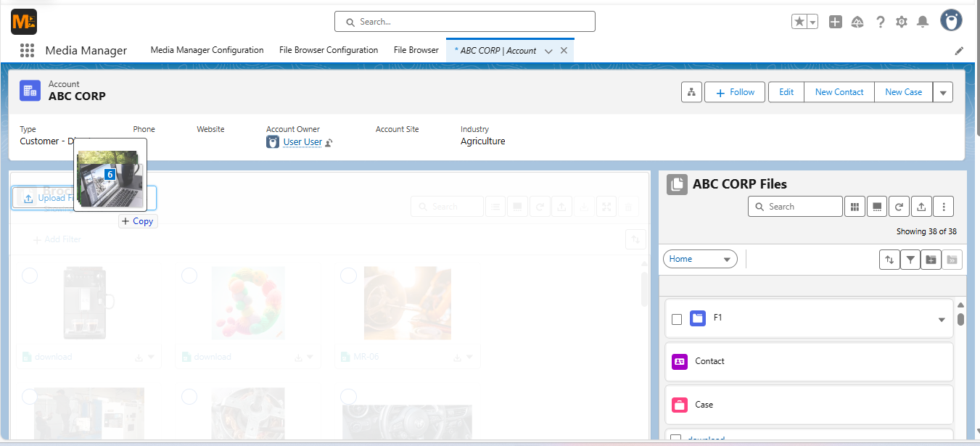
Task: Open the filter icon in the Files panel
Action: pos(910,259)
